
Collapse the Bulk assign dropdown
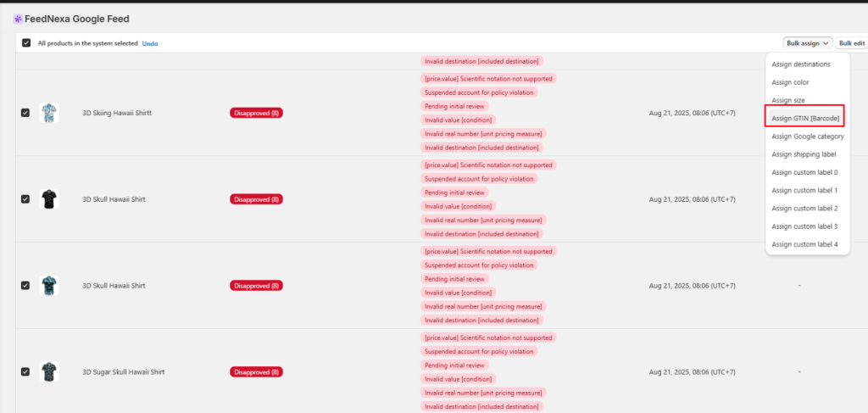pos(807,43)
